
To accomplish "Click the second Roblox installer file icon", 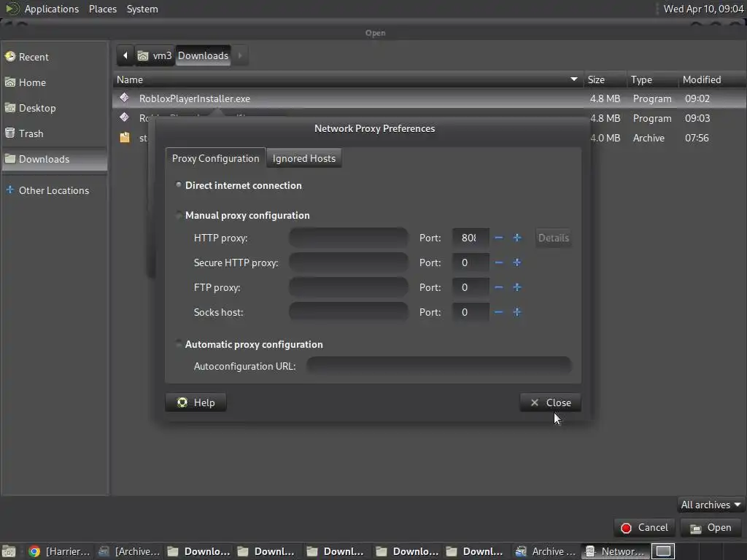I will (x=124, y=117).
